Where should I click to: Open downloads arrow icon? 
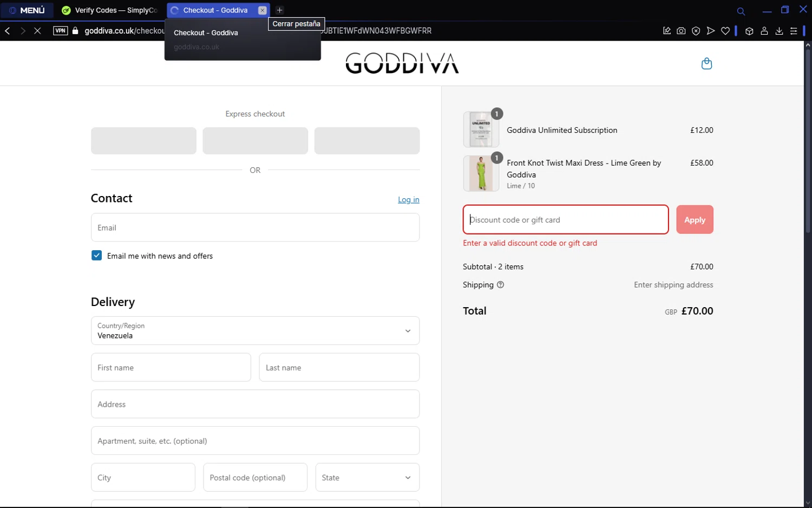pyautogui.click(x=779, y=31)
